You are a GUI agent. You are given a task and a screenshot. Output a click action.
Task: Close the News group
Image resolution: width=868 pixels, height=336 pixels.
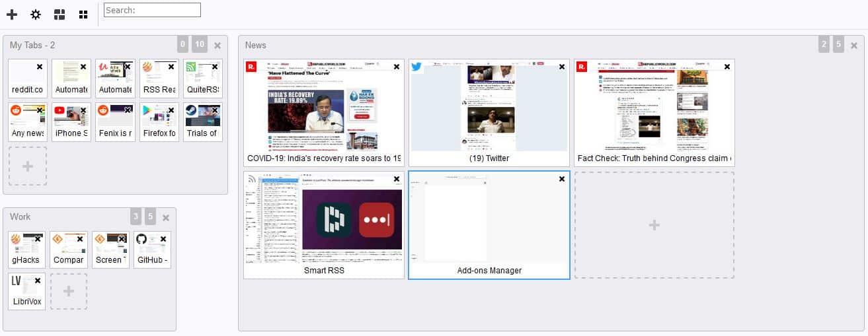[x=854, y=46]
